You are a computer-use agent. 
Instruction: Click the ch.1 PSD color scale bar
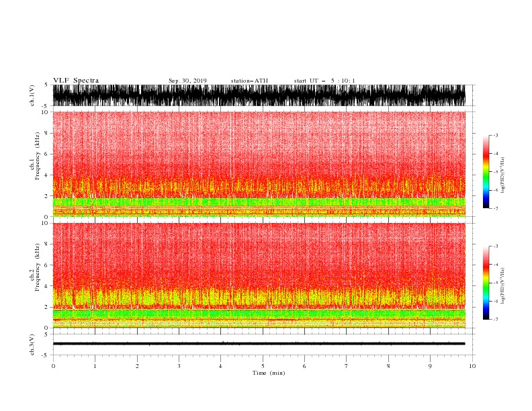tap(486, 171)
